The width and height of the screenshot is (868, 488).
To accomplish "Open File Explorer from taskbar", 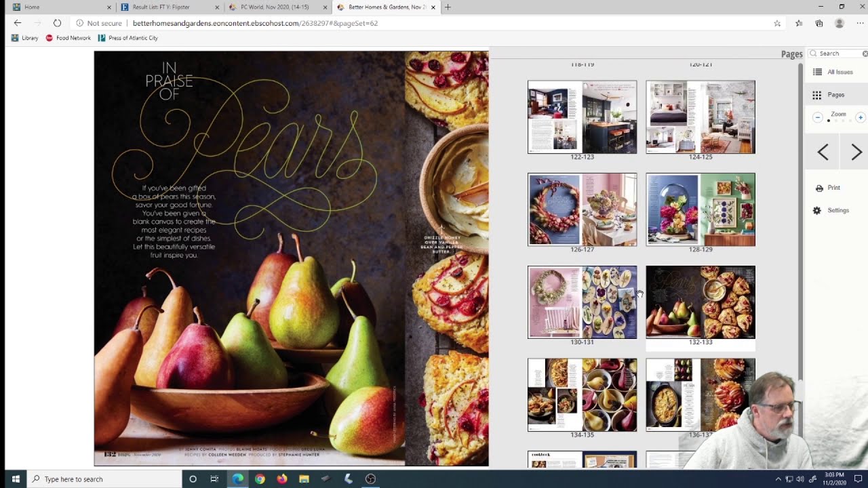I will coord(304,479).
